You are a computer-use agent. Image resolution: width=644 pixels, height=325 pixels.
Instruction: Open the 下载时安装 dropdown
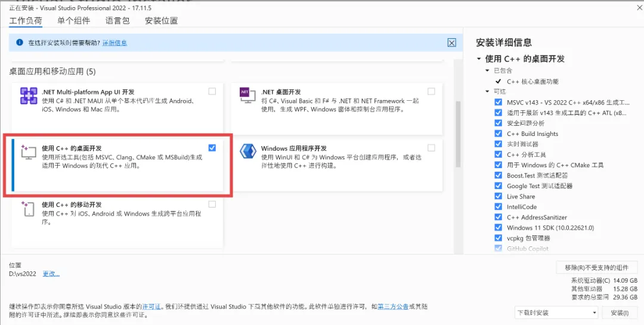point(556,312)
